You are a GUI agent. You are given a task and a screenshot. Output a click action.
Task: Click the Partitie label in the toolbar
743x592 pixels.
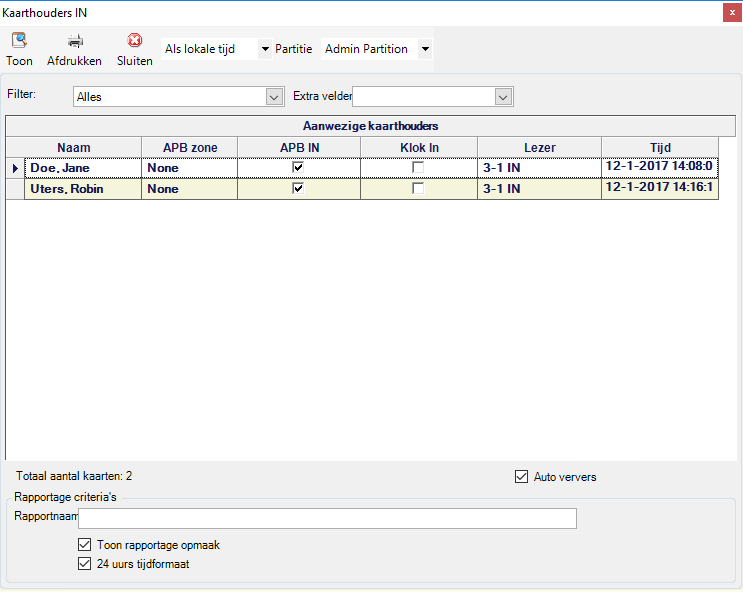point(294,49)
